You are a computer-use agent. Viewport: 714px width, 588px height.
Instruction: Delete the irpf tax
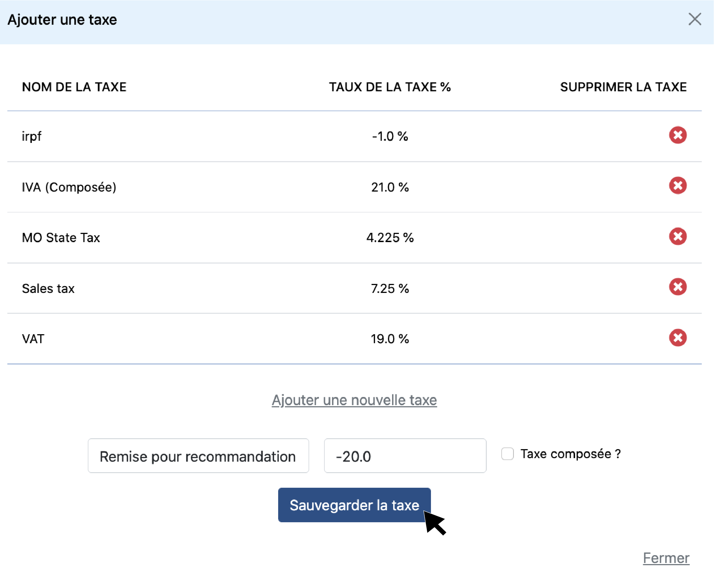(678, 135)
